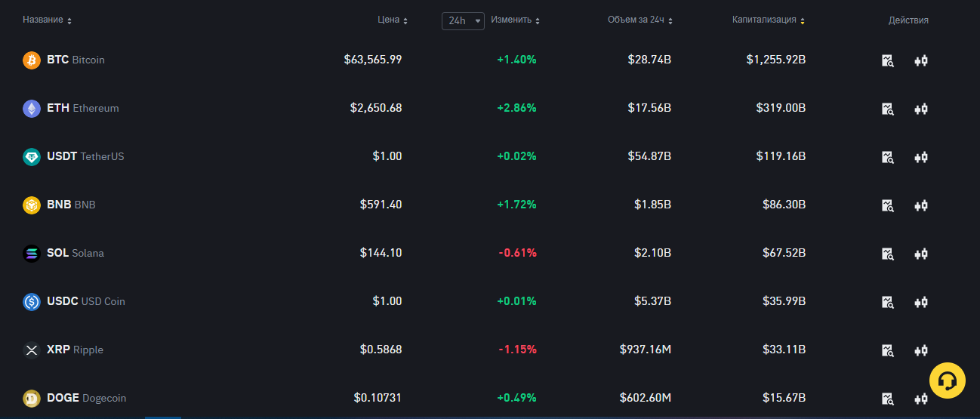Viewport: 980px width, 419px height.
Task: Click the $602.60M volume value
Action: click(646, 398)
